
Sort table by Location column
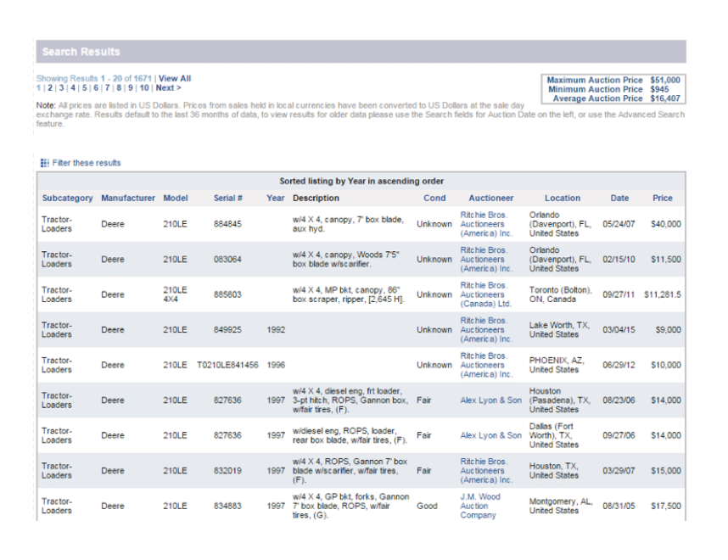click(x=563, y=199)
